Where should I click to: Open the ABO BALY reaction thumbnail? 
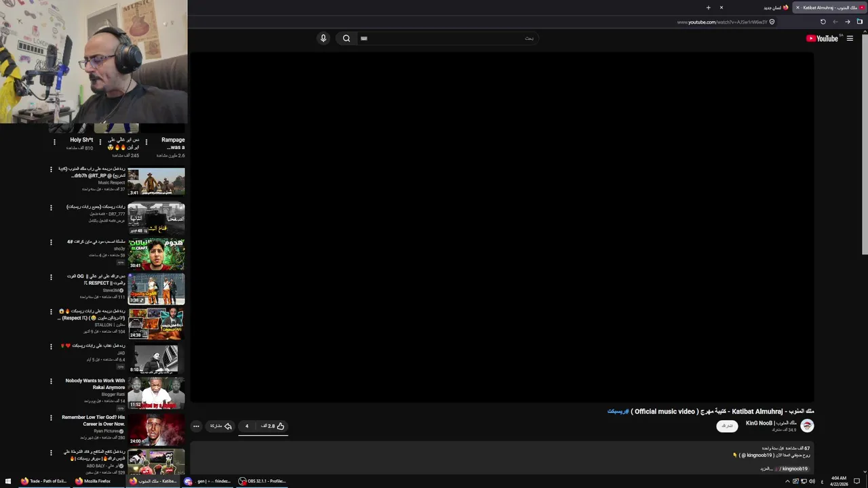(x=156, y=462)
